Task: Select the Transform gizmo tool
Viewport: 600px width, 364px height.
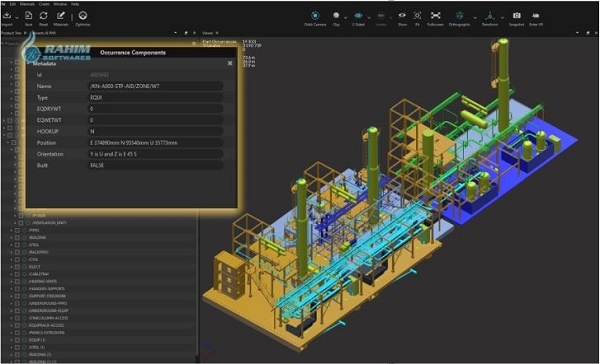Action: 490,15
